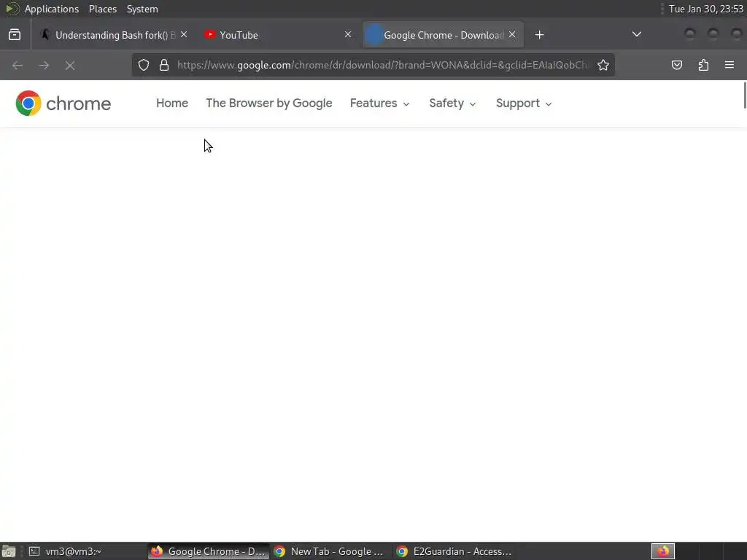Open the Applications menu
Screen dimensions: 747x560
(x=52, y=9)
